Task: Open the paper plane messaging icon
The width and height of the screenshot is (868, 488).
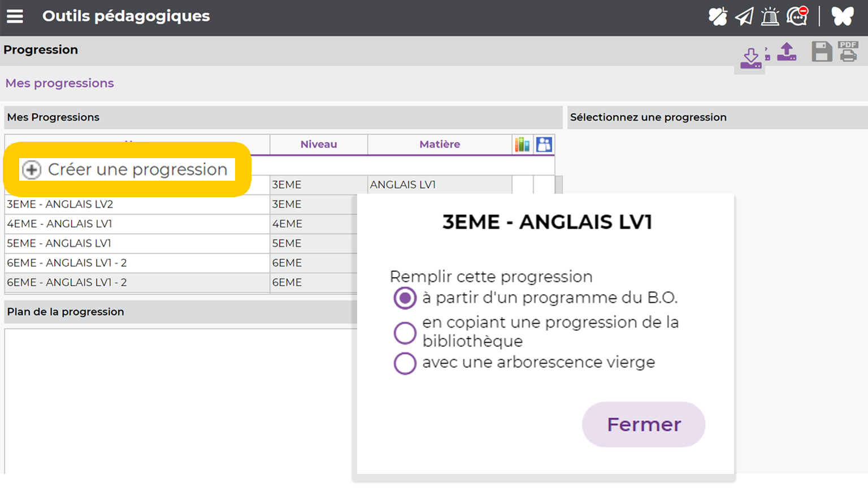Action: click(744, 16)
